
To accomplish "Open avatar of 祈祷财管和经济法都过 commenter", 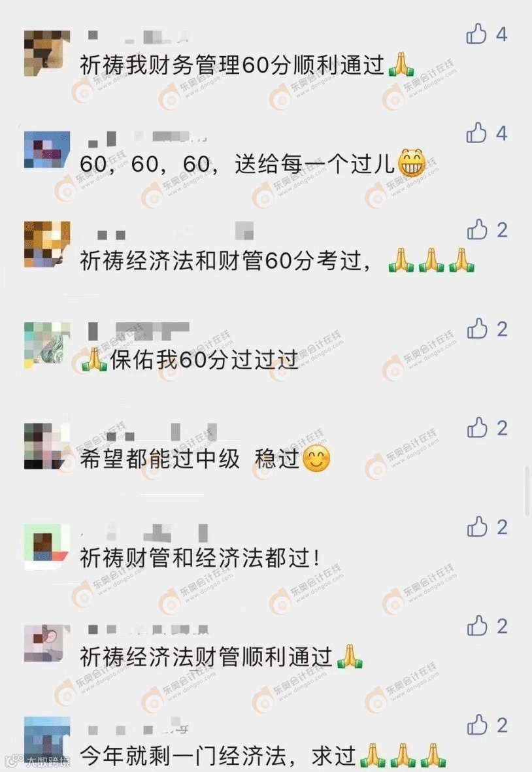I will [47, 546].
